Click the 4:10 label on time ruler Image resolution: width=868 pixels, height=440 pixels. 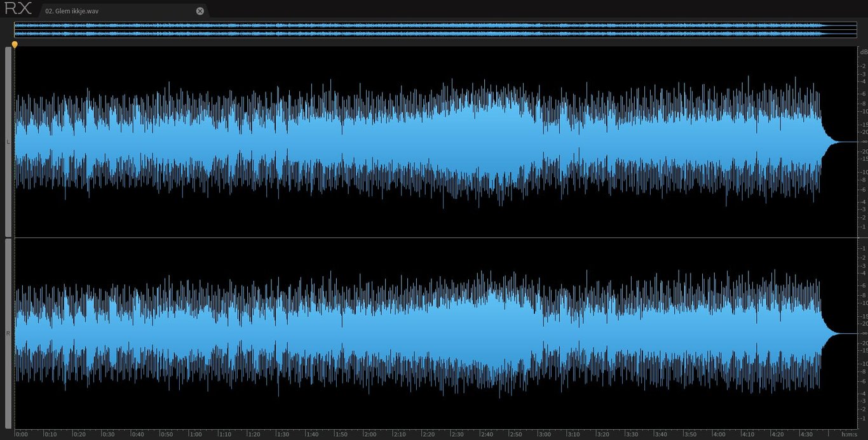click(750, 435)
